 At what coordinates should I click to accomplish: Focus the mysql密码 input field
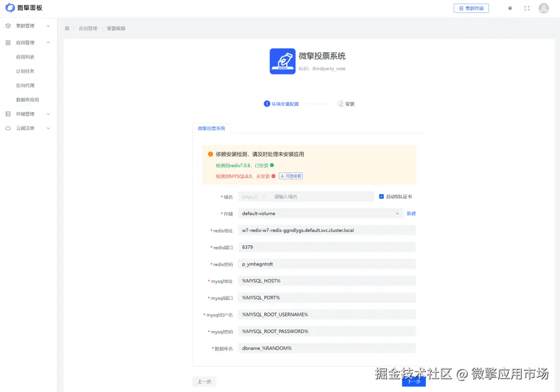[x=327, y=331]
